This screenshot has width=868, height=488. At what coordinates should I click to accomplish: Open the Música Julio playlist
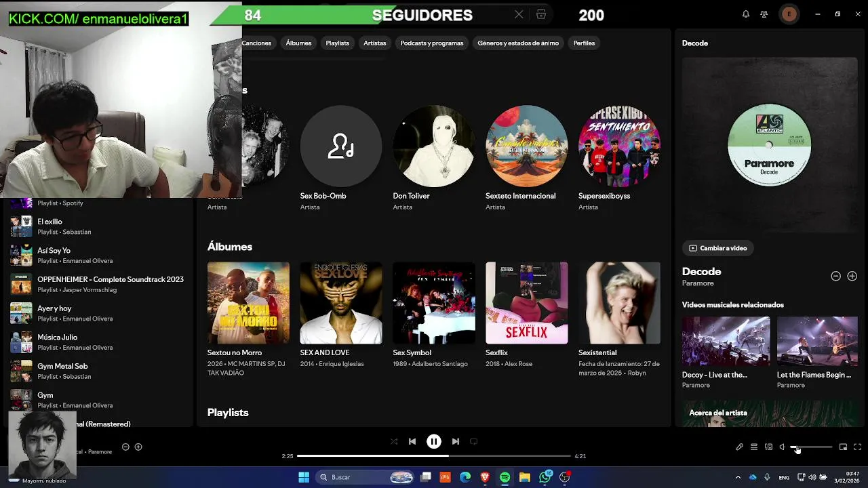[98, 342]
